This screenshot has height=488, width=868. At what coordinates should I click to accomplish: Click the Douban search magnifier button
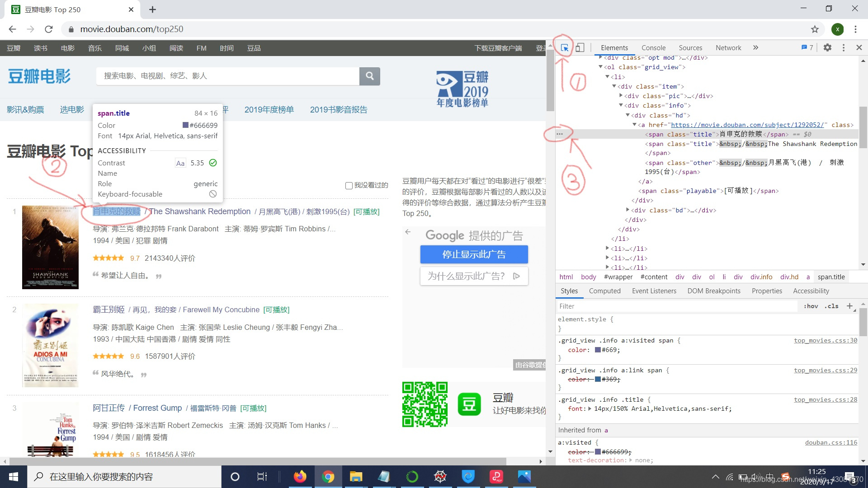click(370, 76)
